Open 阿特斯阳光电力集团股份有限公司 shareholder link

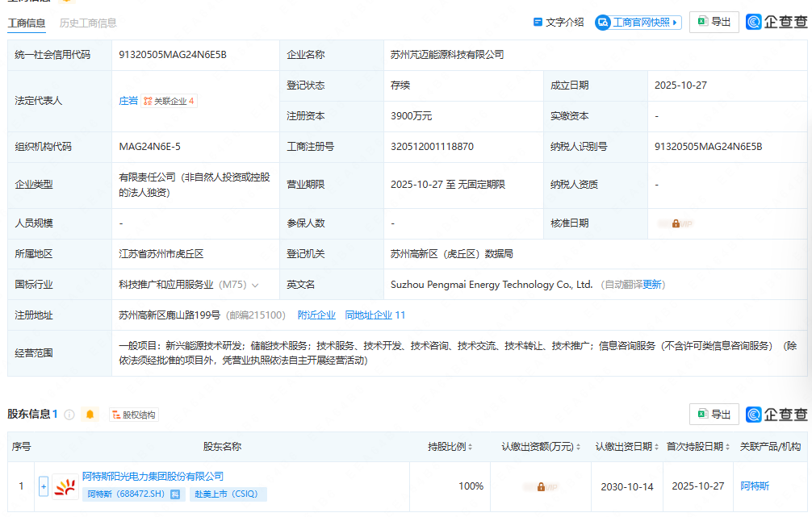[x=153, y=477]
